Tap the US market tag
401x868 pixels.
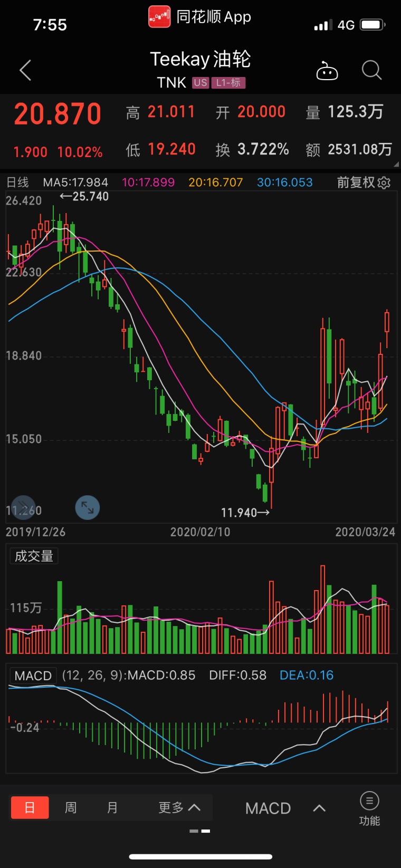click(x=200, y=83)
